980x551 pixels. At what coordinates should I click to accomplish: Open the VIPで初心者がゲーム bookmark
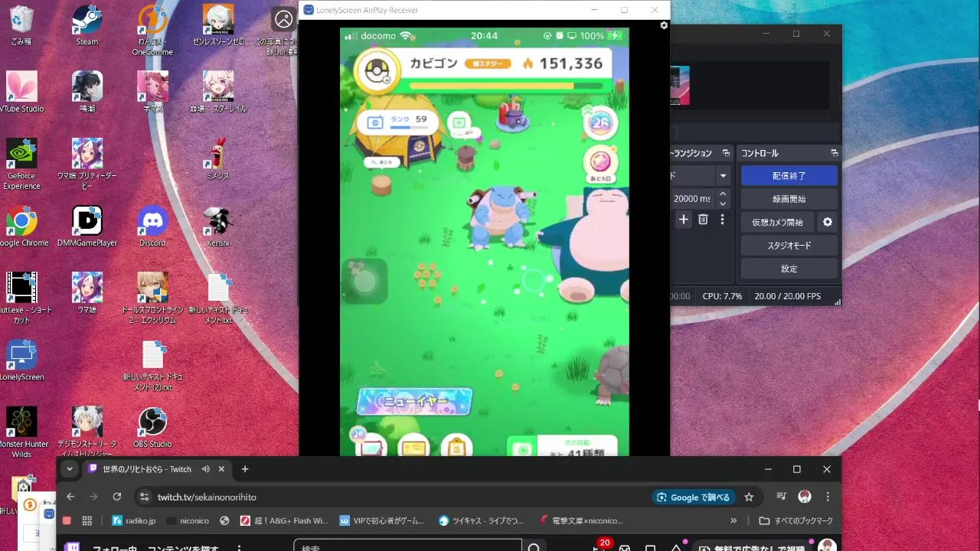pos(382,520)
